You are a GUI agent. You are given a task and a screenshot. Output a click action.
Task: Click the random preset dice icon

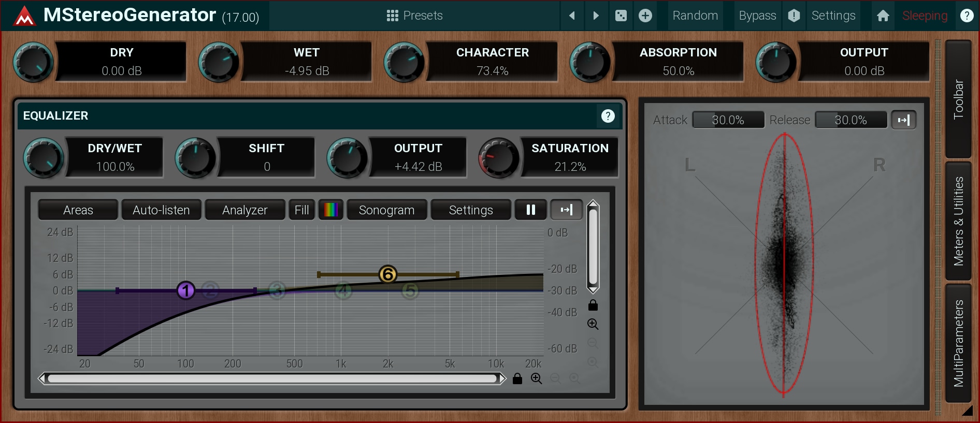point(621,16)
